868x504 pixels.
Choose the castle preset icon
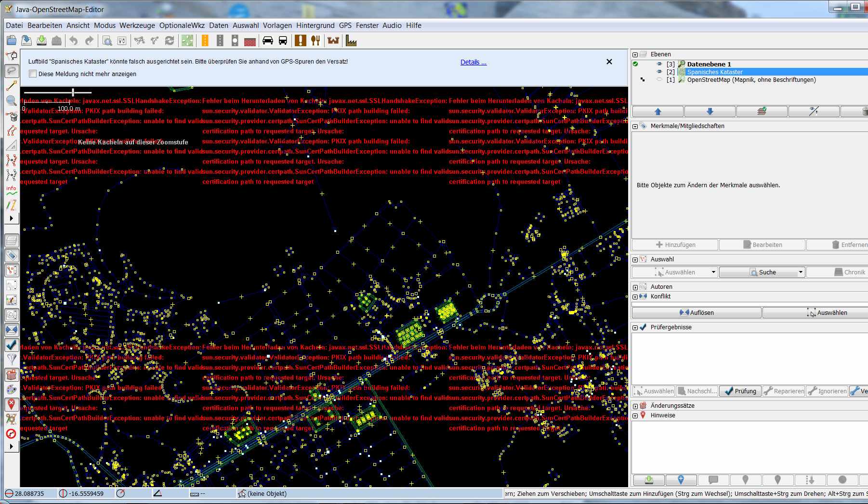333,41
